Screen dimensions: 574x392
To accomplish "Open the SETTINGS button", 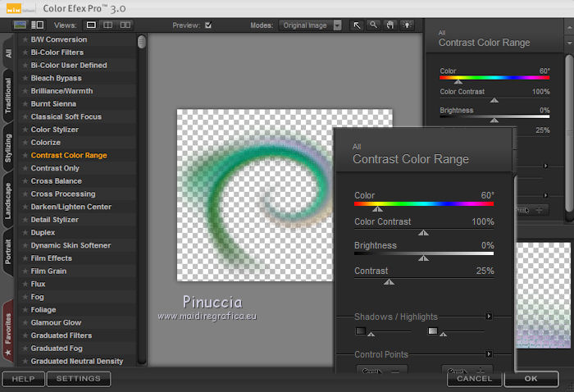I will (x=79, y=379).
